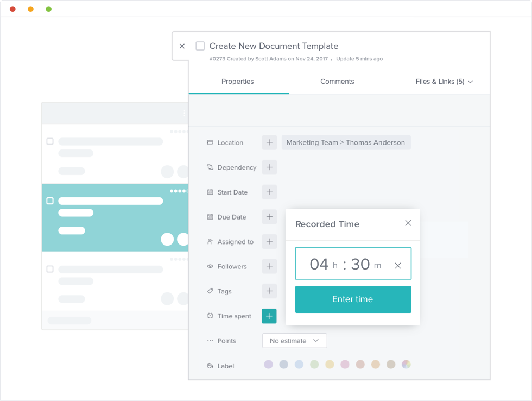Select the rainbow label color swatch
The height and width of the screenshot is (401, 532).
tap(406, 365)
